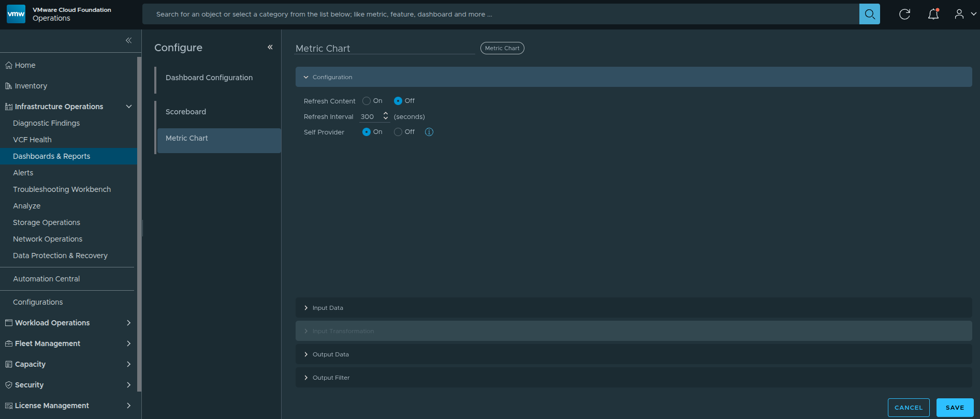The height and width of the screenshot is (419, 980).
Task: Expand the Input Data section
Action: (328, 308)
